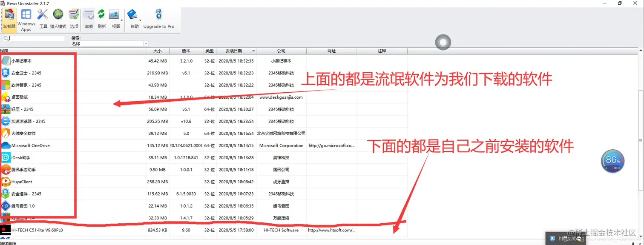Image resolution: width=644 pixels, height=245 pixels.
Task: Click company cell HI-TECH Software
Action: pos(281,230)
